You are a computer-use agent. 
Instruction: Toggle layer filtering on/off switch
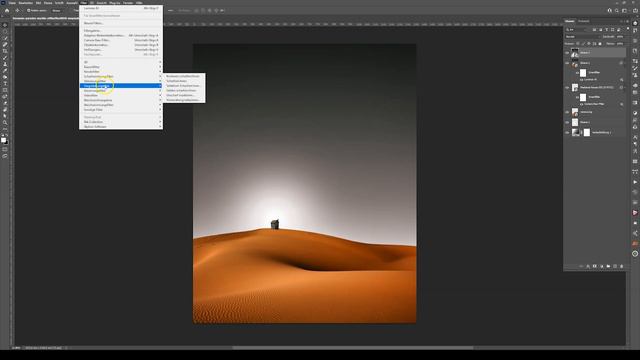[628, 29]
